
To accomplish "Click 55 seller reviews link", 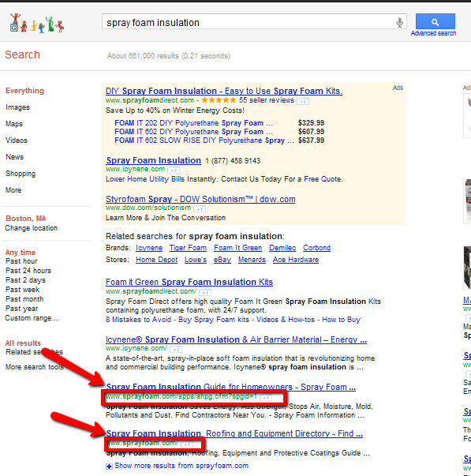I will [x=267, y=100].
